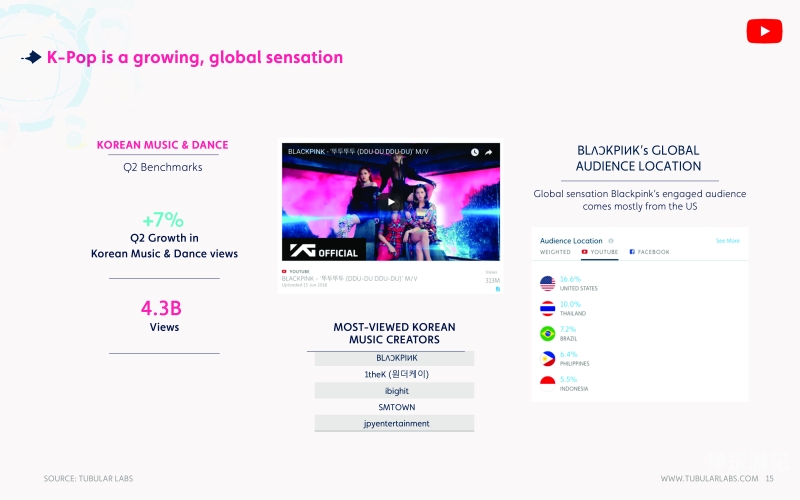
Task: Click the Korean Music & Dance heading
Action: click(162, 145)
